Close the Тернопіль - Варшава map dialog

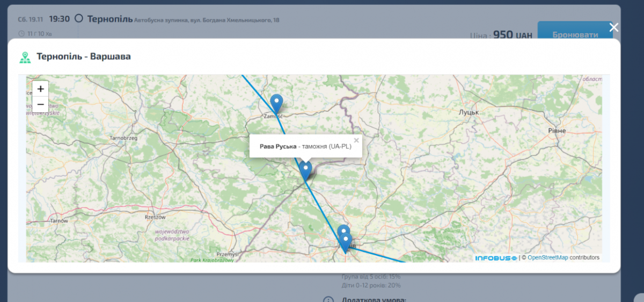(614, 27)
